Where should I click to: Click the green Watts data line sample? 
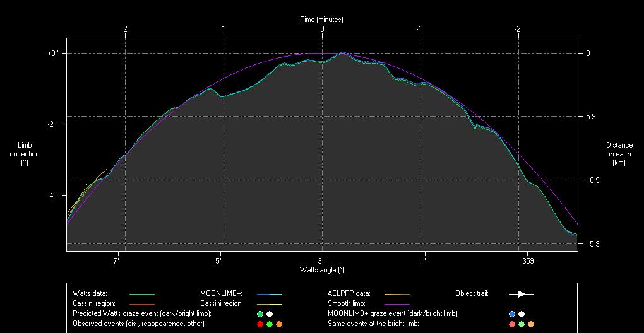141,294
